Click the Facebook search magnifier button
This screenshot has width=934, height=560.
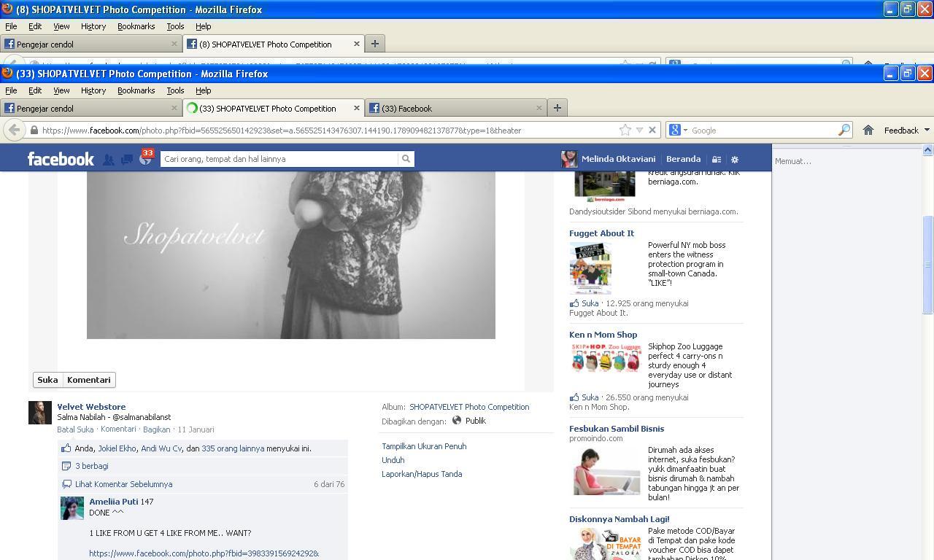(x=406, y=159)
